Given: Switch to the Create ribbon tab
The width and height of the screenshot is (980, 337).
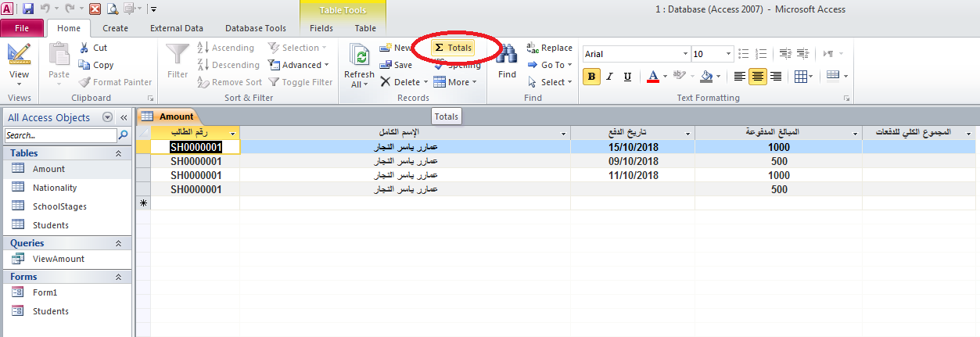Looking at the screenshot, I should click(x=115, y=28).
